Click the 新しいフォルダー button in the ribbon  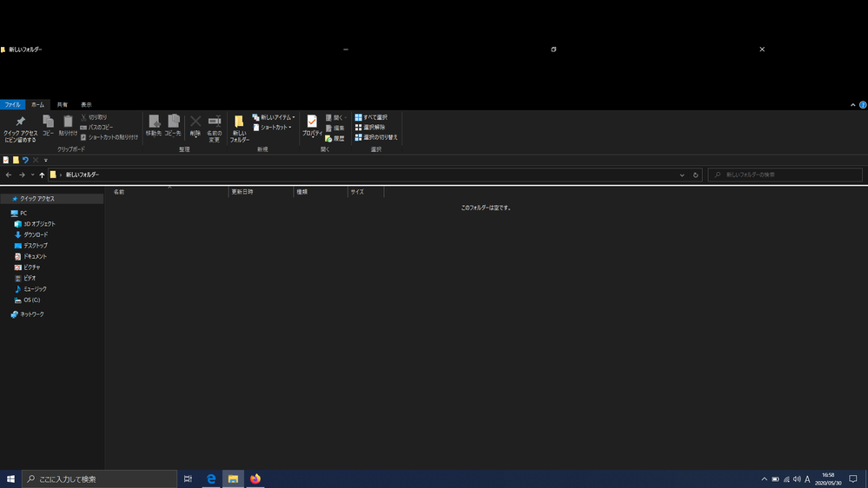tap(239, 129)
